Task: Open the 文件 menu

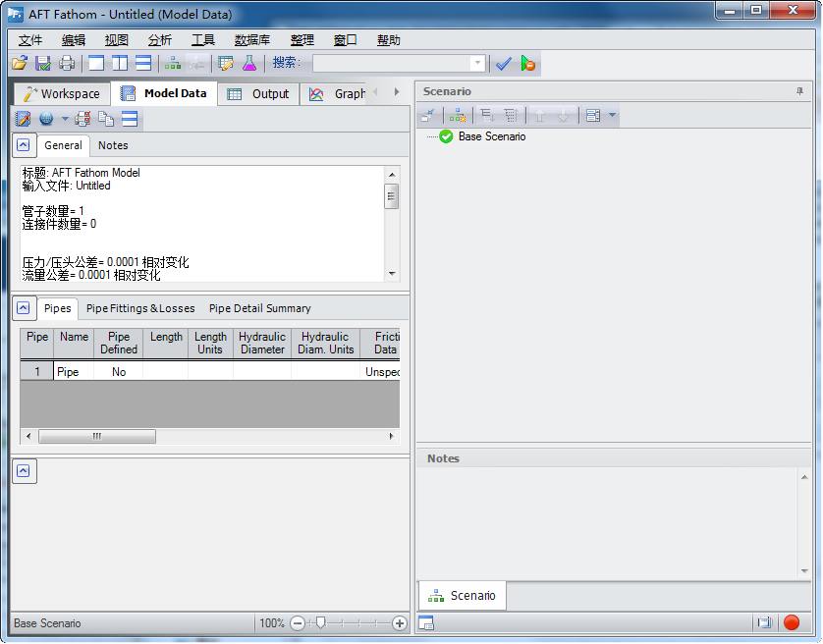Action: tap(29, 40)
